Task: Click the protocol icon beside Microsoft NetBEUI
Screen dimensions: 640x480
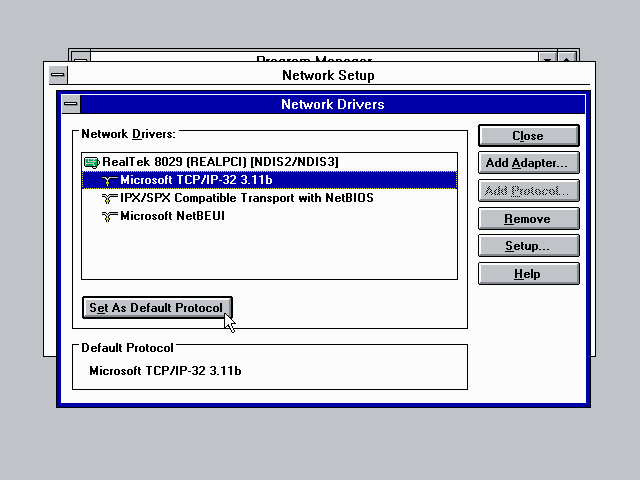Action: (109, 216)
